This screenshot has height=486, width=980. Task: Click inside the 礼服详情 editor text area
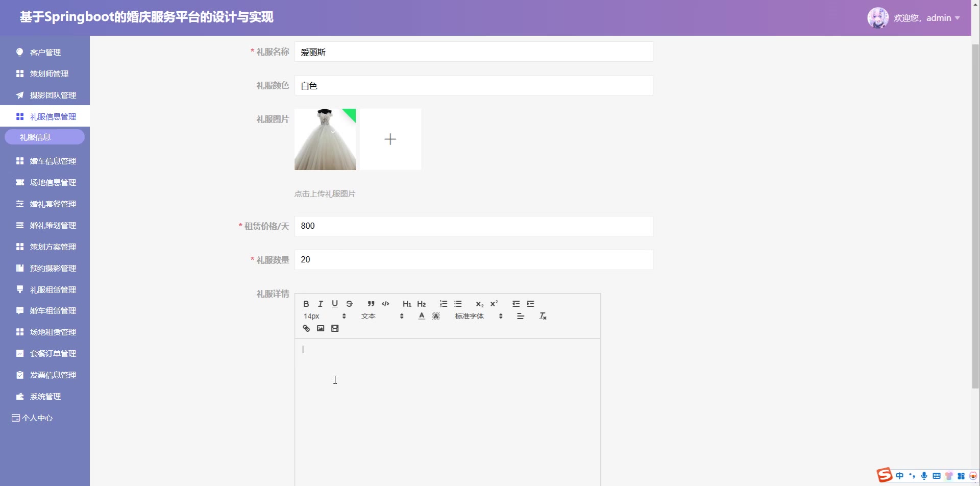(x=448, y=412)
